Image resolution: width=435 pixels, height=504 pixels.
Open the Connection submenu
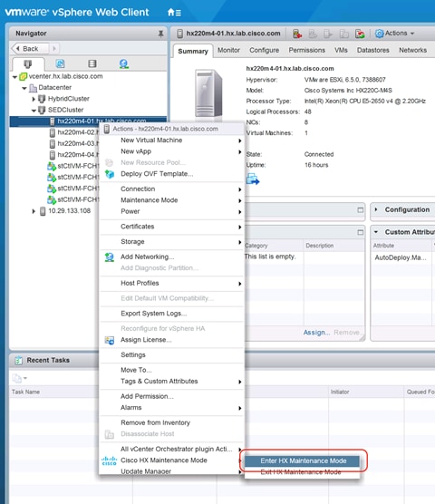(172, 189)
